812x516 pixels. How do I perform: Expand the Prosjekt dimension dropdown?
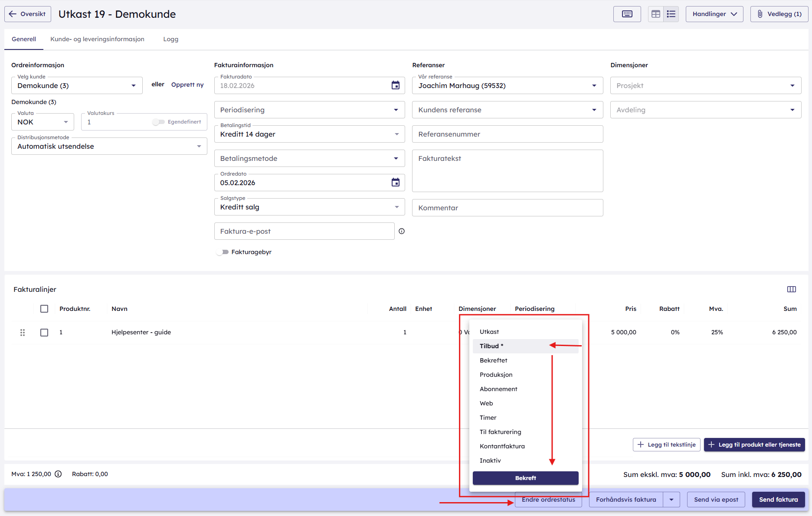point(705,85)
